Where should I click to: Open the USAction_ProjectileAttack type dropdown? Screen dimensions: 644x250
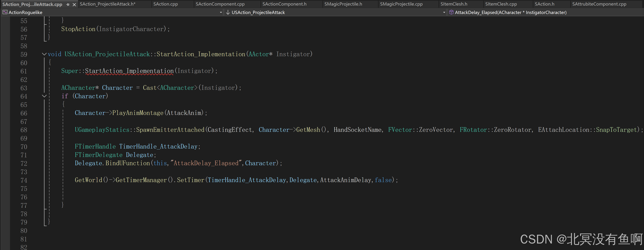(x=444, y=12)
